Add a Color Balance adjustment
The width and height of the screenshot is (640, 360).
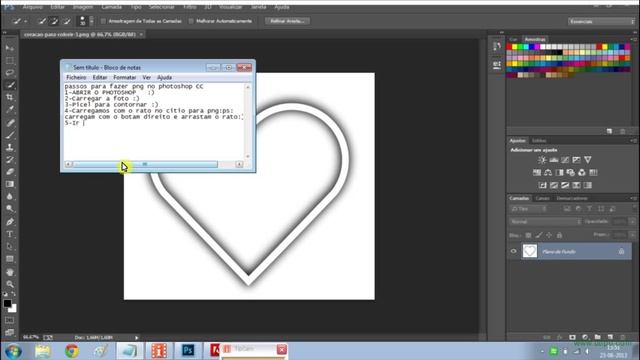(548, 173)
